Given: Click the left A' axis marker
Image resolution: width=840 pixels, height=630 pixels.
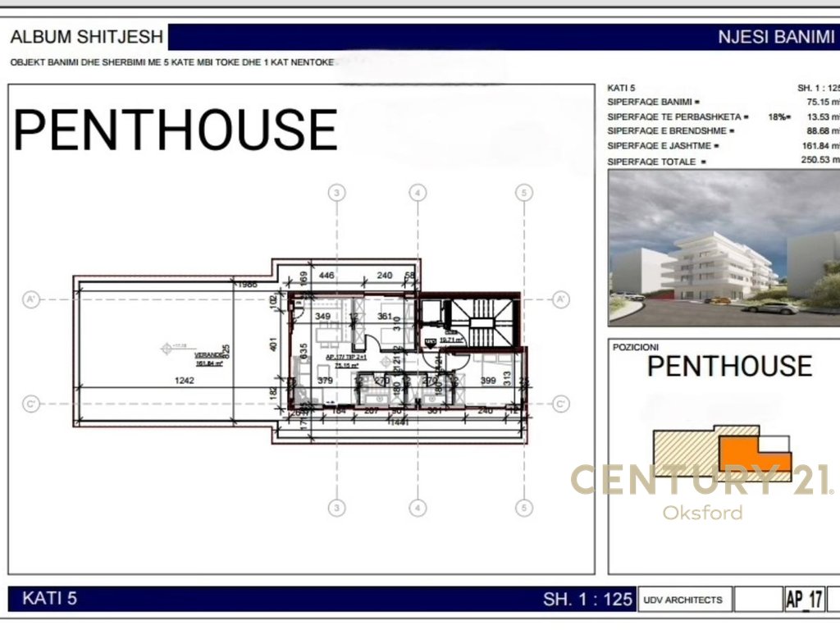Looking at the screenshot, I should pyautogui.click(x=31, y=299).
